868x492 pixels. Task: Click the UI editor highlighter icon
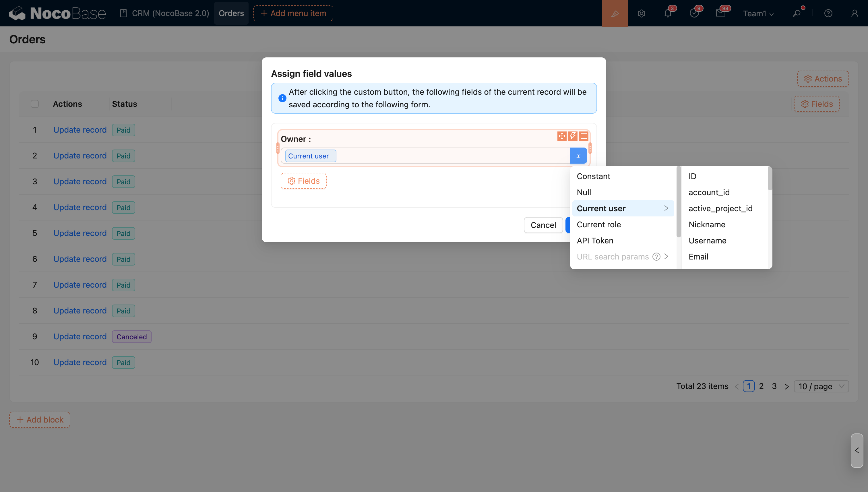click(615, 13)
